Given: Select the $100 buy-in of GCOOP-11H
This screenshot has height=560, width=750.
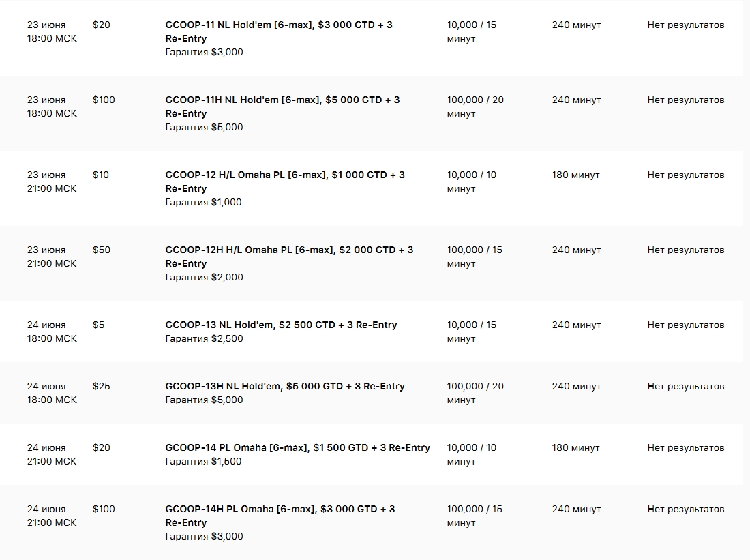Looking at the screenshot, I should coord(104,100).
